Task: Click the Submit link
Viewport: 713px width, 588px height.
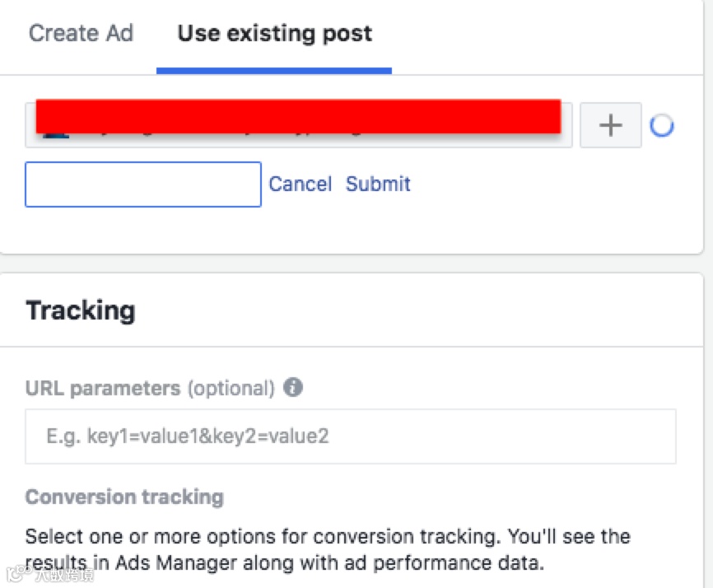Action: click(378, 184)
